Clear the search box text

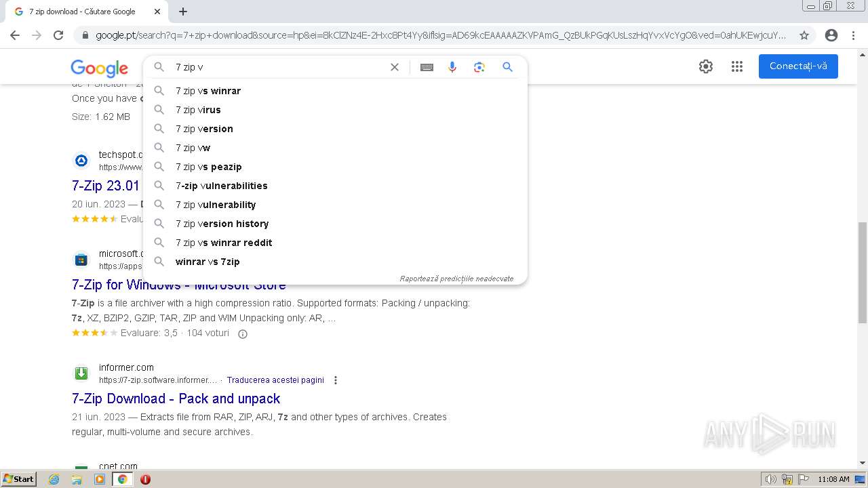pos(394,67)
